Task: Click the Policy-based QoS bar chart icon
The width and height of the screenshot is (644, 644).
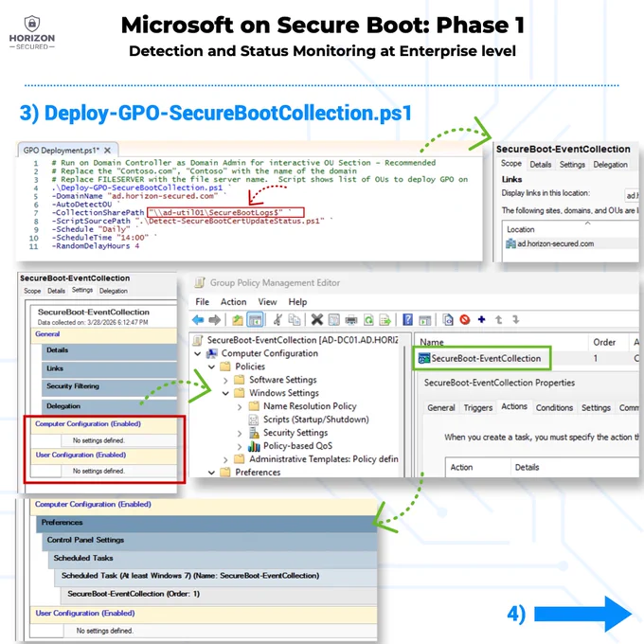Action: coord(254,446)
